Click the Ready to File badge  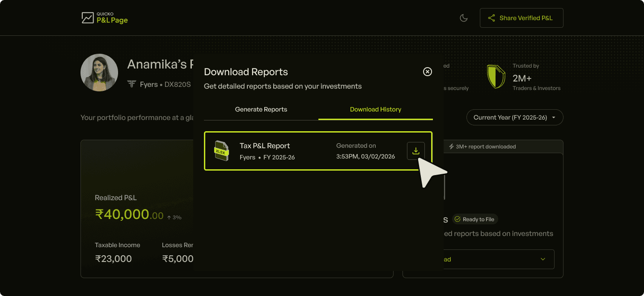(475, 219)
